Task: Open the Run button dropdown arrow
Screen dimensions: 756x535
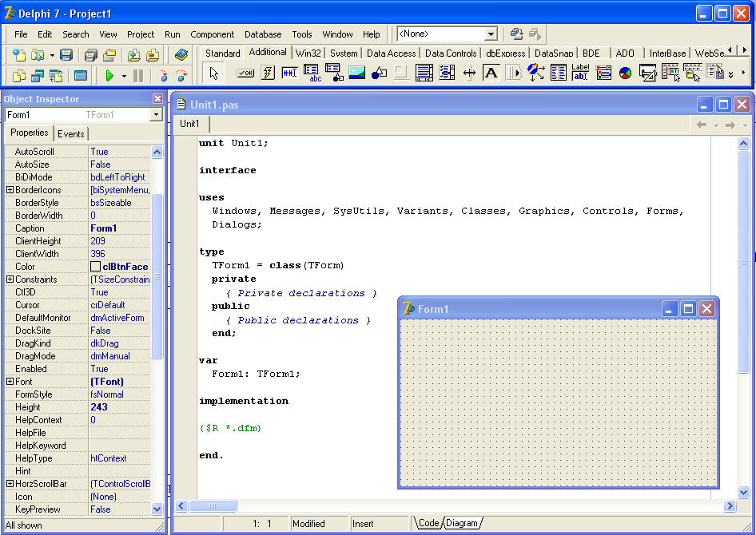Action: click(x=124, y=76)
